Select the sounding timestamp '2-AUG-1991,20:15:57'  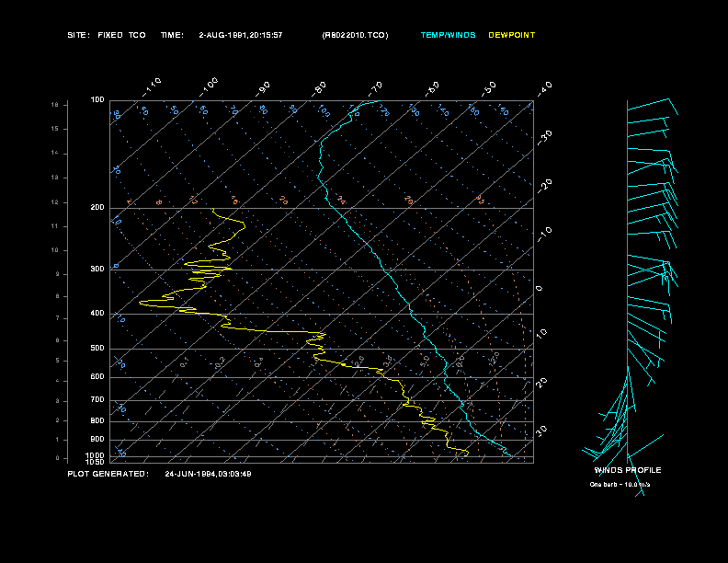(x=241, y=35)
